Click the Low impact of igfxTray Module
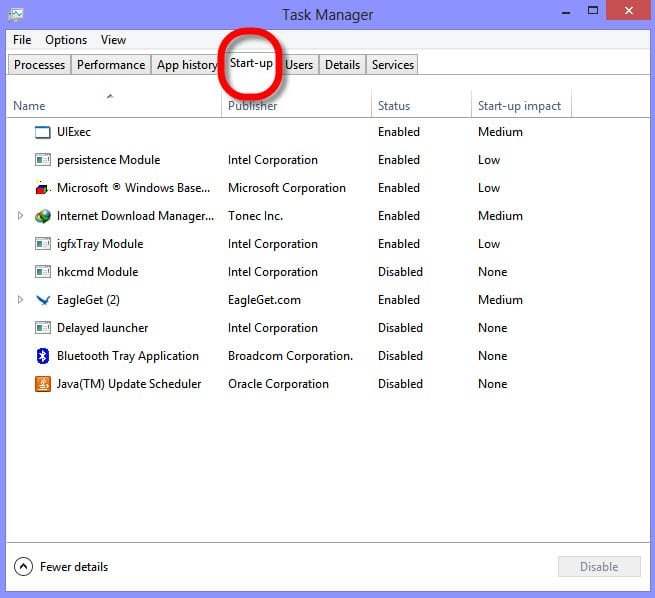Screen dimensions: 655x598 489,244
